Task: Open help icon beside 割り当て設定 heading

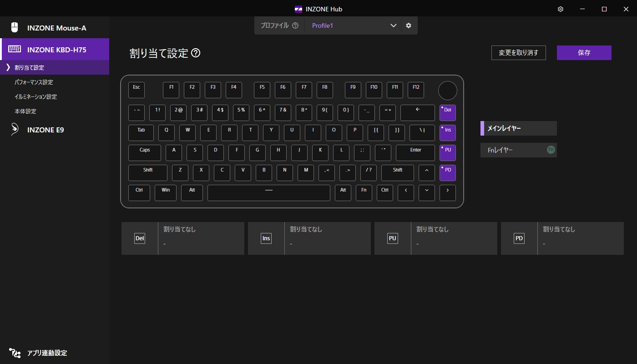Action: [196, 53]
